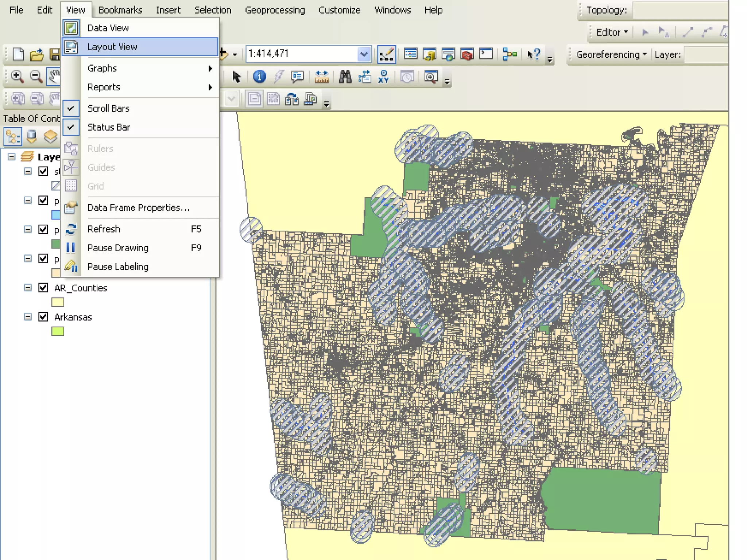This screenshot has width=747, height=560.
Task: Click the Editor Toolbar pencil icon
Action: (386, 54)
